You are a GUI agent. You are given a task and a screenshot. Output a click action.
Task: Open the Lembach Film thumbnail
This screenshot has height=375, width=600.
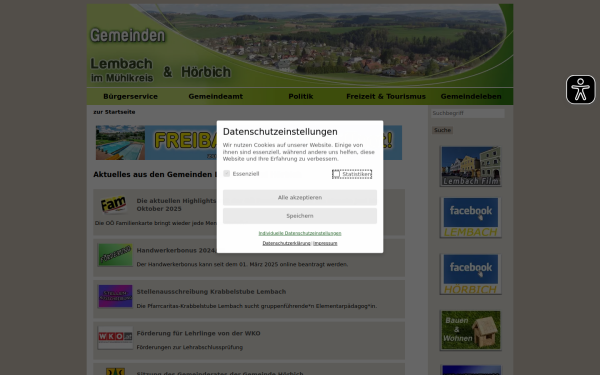[470, 166]
